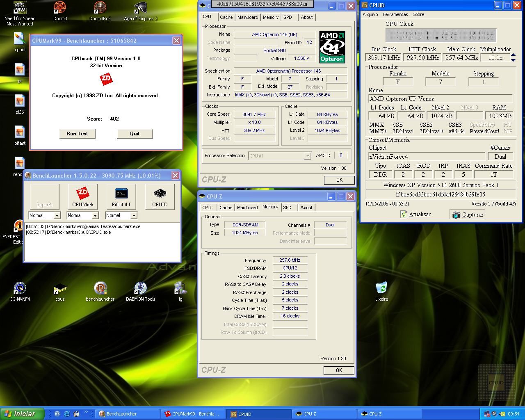525x420 pixels.
Task: Click Capturar button in CPUID
Action: pos(468,215)
